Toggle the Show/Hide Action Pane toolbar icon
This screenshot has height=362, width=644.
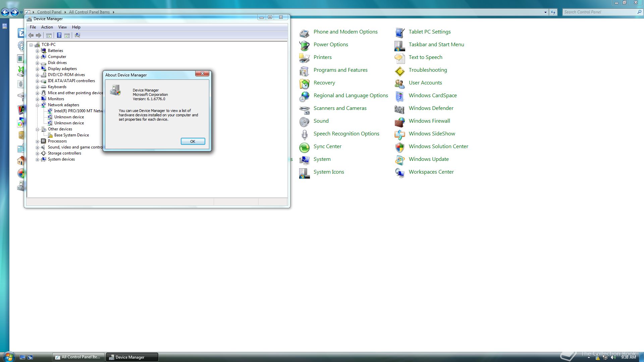67,35
